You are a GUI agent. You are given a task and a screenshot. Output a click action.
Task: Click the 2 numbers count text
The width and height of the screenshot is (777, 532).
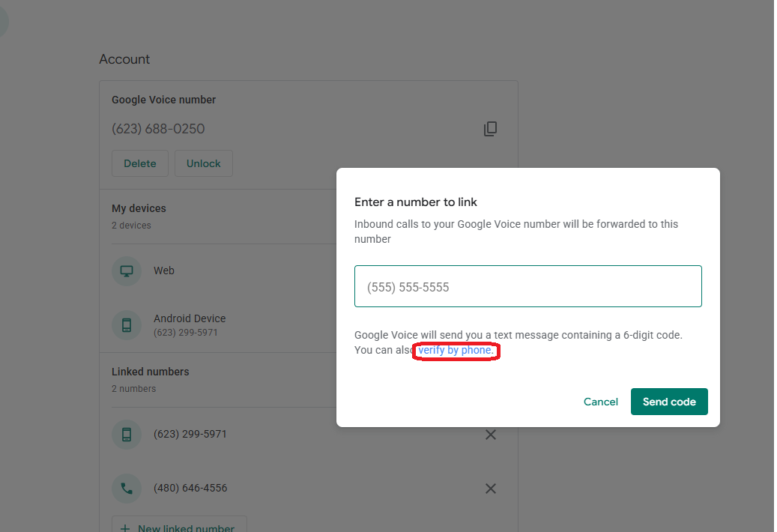[x=134, y=389]
